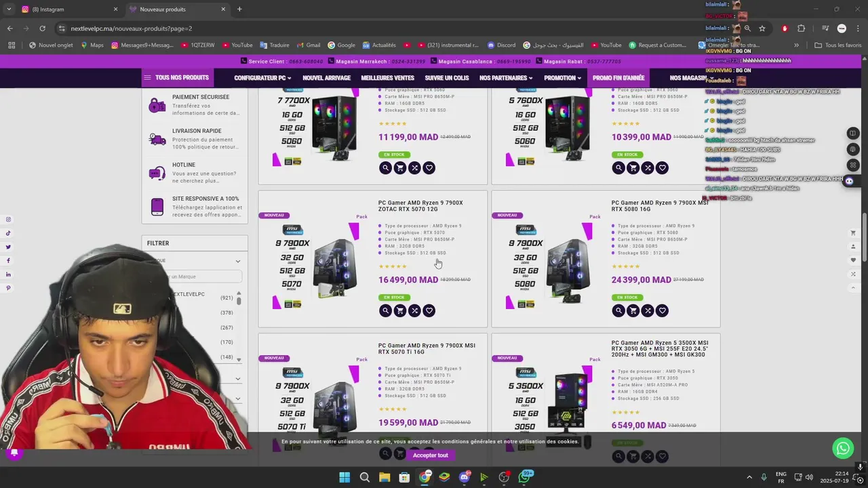
Task: Open the PROMO FIN D'ANNÉE menu item
Action: (618, 78)
